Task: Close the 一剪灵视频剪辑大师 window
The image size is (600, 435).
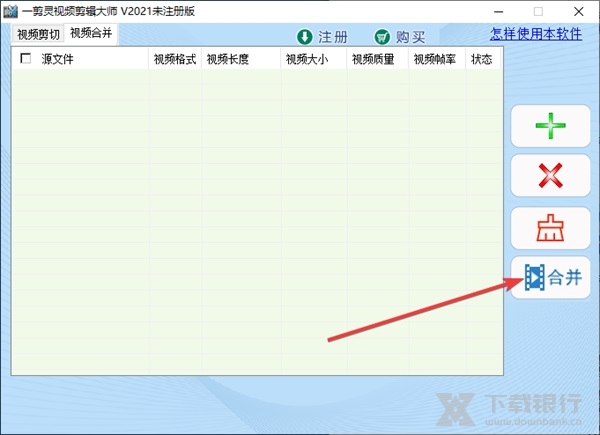Action: (x=579, y=11)
